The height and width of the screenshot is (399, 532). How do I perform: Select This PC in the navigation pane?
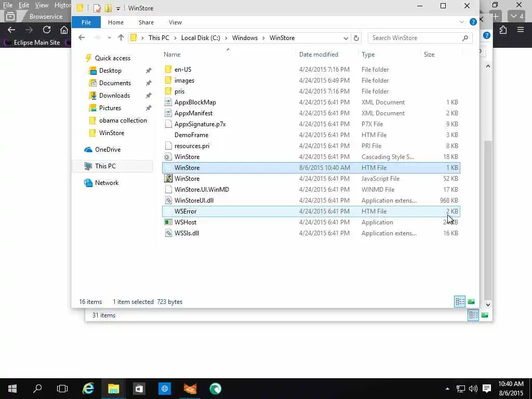[105, 166]
